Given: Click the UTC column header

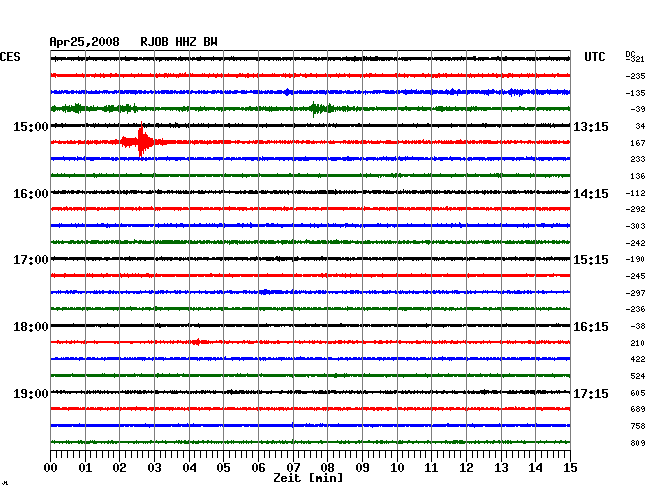Looking at the screenshot, I should pyautogui.click(x=594, y=57).
